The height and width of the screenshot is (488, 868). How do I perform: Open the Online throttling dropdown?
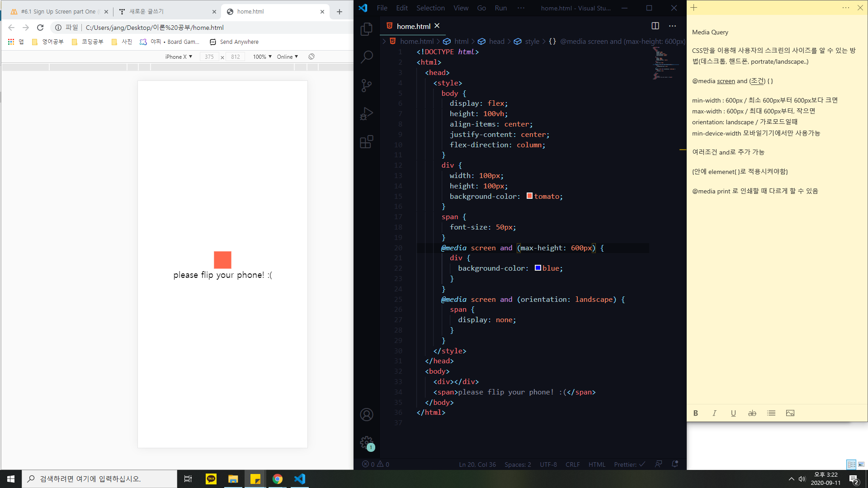click(x=288, y=56)
